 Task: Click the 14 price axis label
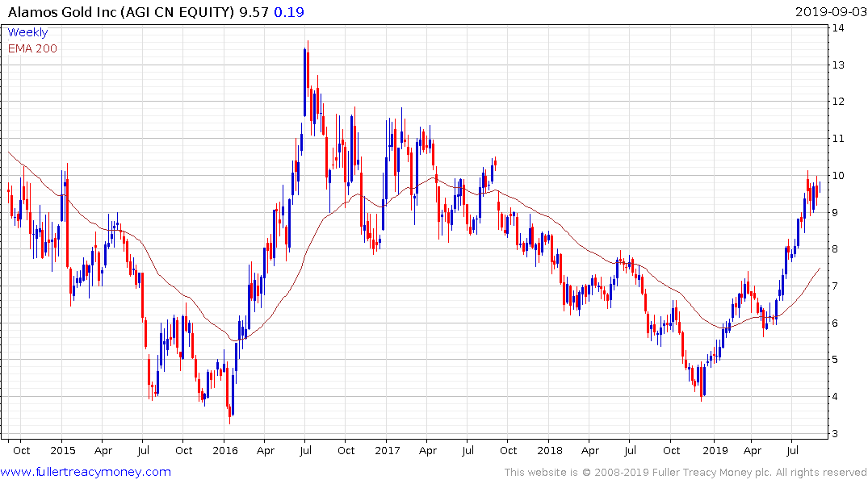pos(838,27)
